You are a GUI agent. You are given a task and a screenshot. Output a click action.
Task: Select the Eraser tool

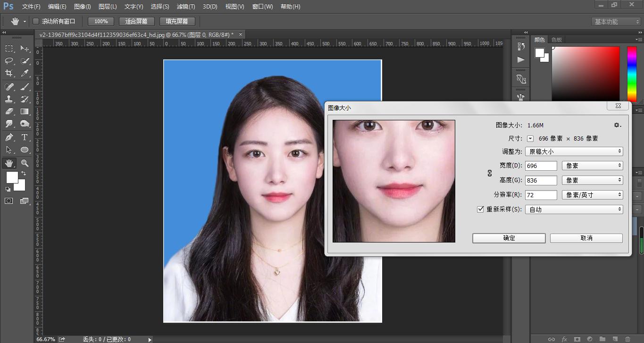(x=9, y=112)
